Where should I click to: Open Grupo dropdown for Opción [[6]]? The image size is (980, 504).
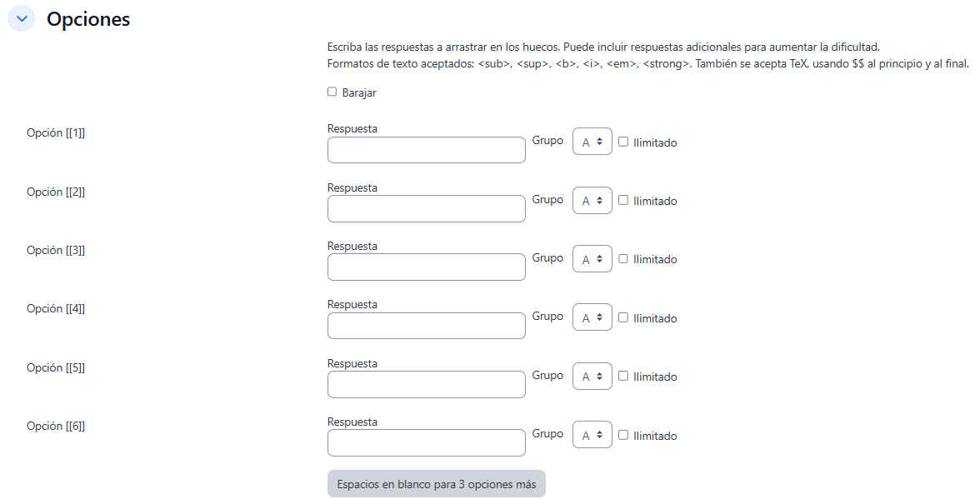coord(592,435)
